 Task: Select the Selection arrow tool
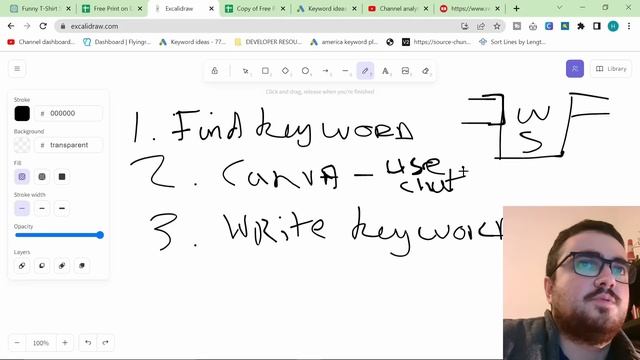pyautogui.click(x=245, y=71)
